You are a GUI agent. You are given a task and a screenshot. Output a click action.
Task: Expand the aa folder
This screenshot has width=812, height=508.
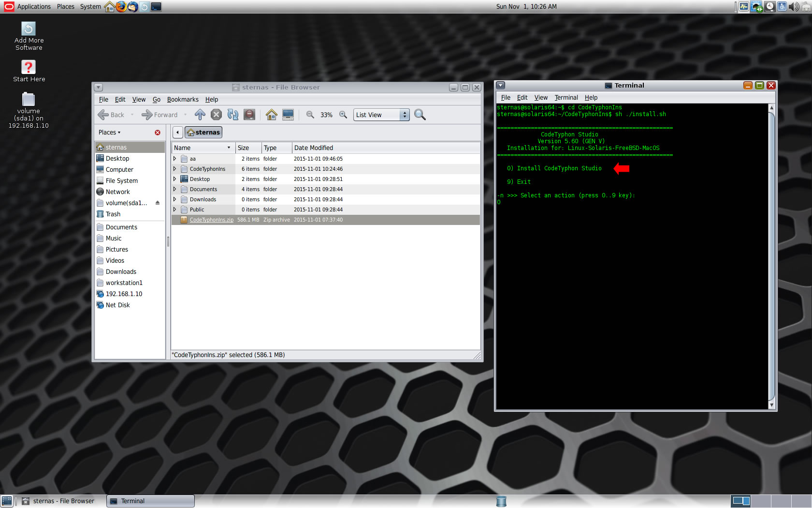click(175, 159)
